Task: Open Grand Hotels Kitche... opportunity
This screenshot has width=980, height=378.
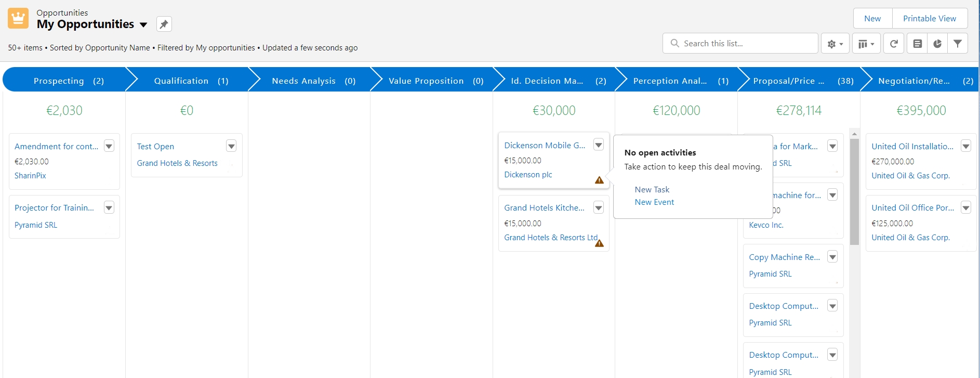Action: pyautogui.click(x=544, y=208)
